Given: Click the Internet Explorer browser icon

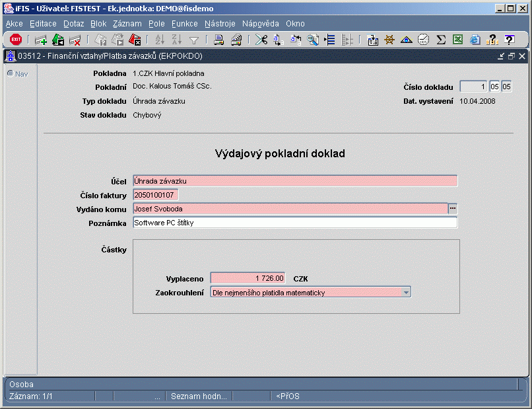Looking at the screenshot, I should click(x=475, y=40).
